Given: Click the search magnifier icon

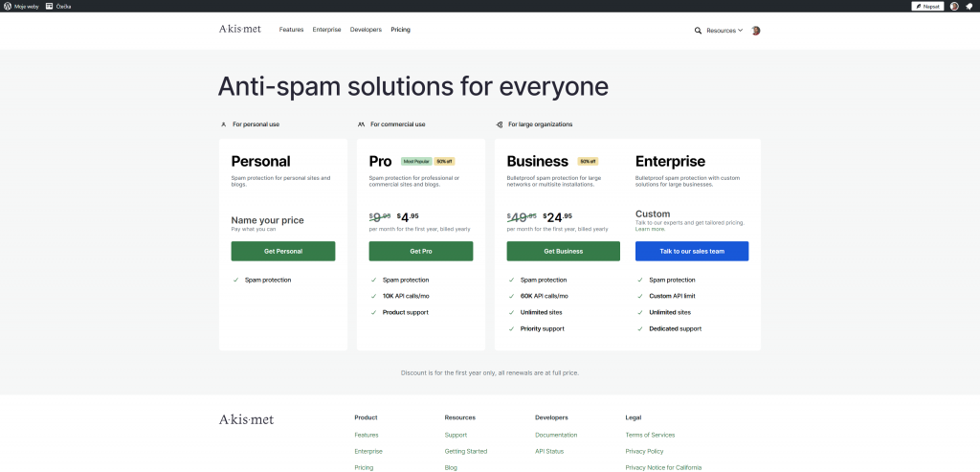Looking at the screenshot, I should 698,30.
